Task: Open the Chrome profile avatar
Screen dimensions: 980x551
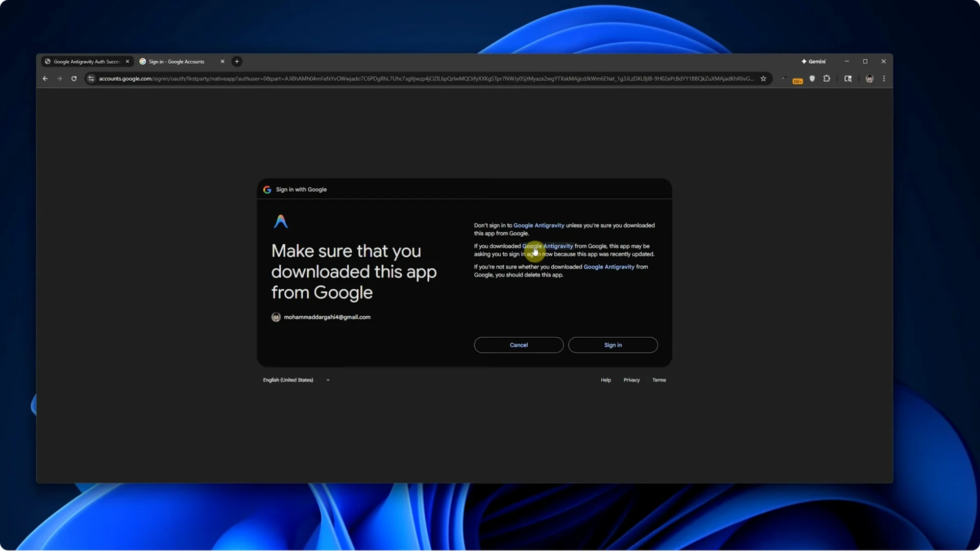Action: 869,79
